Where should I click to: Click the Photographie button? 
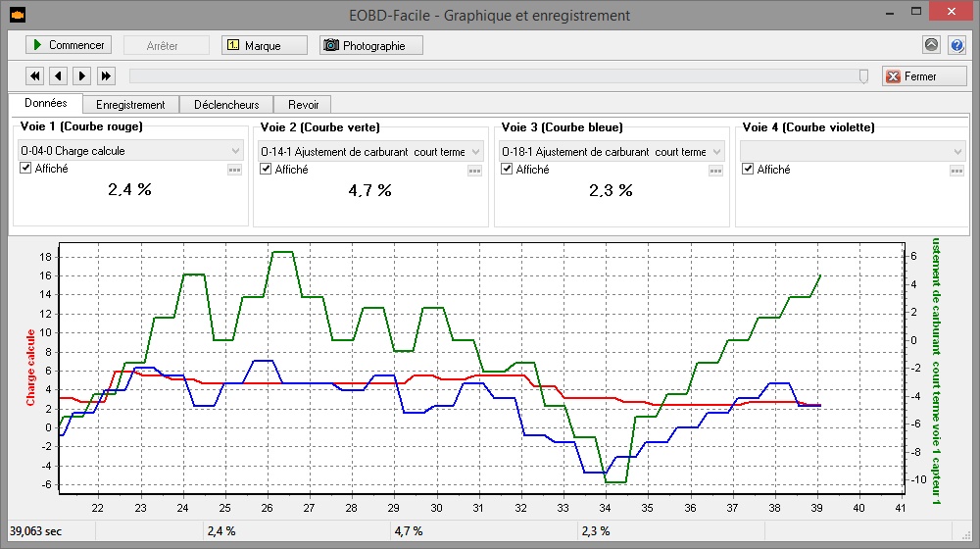click(371, 45)
